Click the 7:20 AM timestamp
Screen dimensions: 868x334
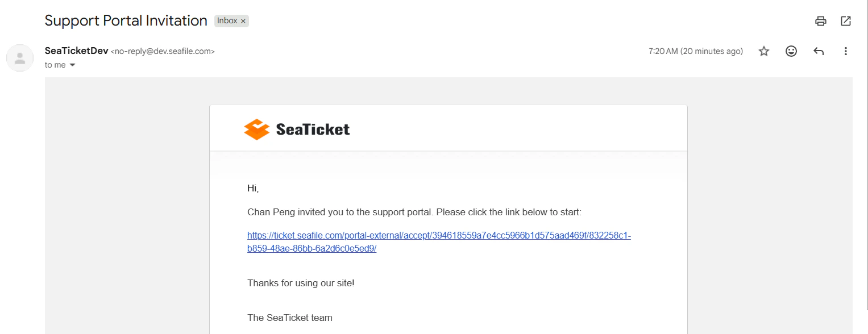[x=695, y=51]
